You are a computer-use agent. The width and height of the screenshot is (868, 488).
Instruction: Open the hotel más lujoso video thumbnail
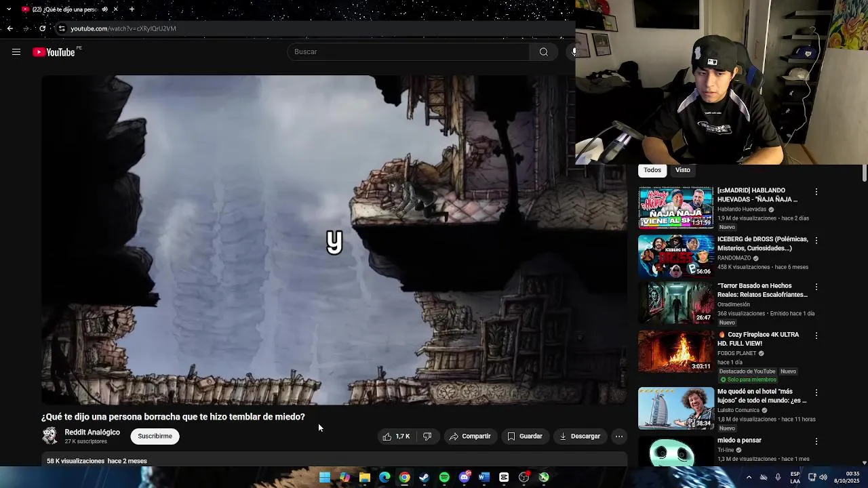click(x=676, y=409)
